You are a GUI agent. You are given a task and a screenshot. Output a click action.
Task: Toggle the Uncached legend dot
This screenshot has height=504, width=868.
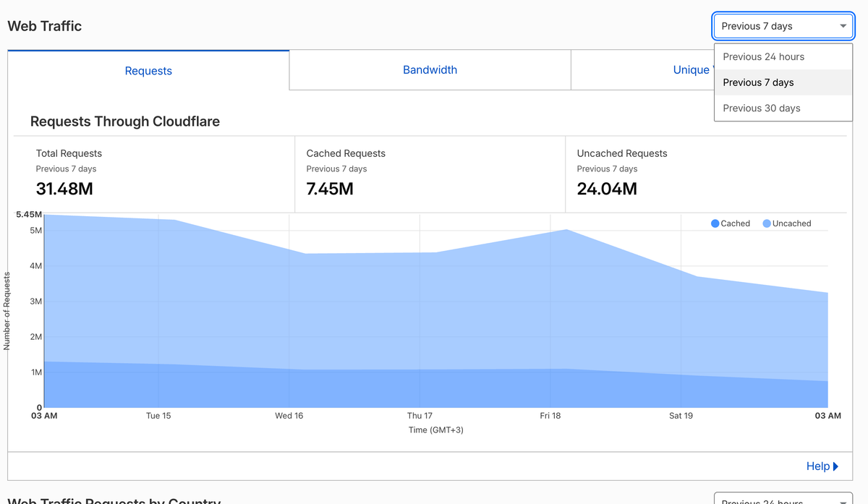767,223
